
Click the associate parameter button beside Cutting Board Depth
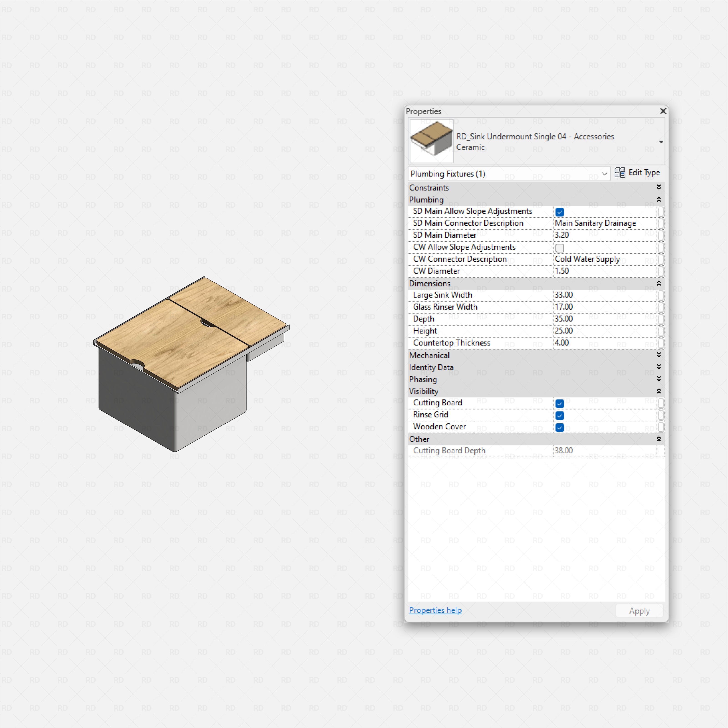[661, 451]
